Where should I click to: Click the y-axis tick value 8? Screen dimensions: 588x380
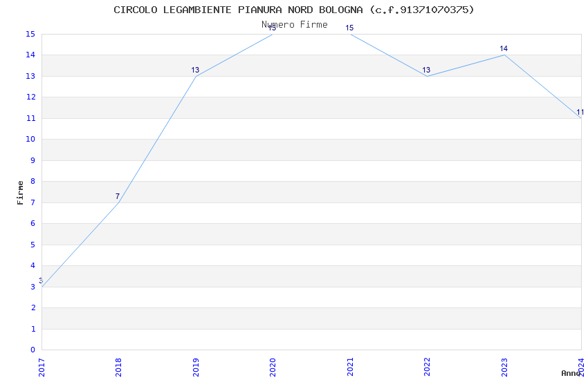coord(33,181)
